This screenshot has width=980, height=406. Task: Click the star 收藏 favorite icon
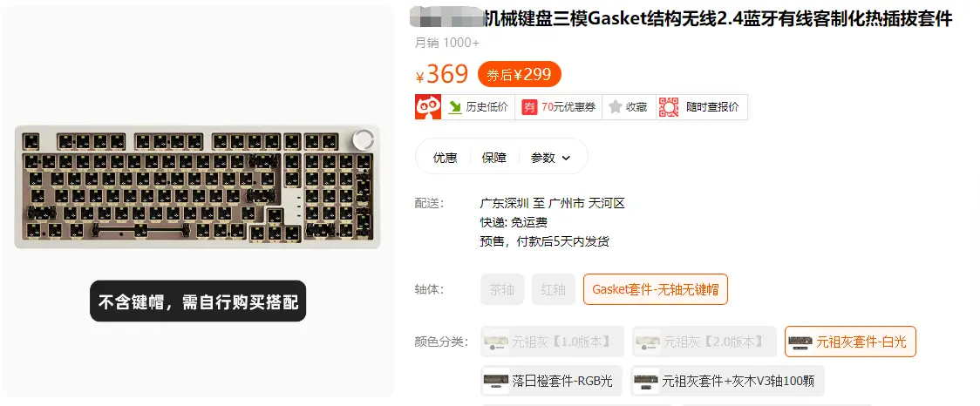615,107
